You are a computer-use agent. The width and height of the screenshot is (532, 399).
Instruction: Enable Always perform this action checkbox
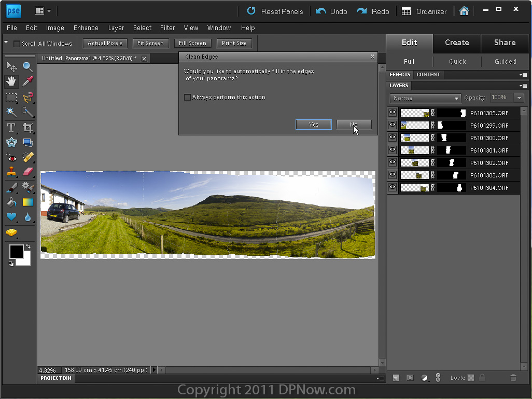point(188,97)
